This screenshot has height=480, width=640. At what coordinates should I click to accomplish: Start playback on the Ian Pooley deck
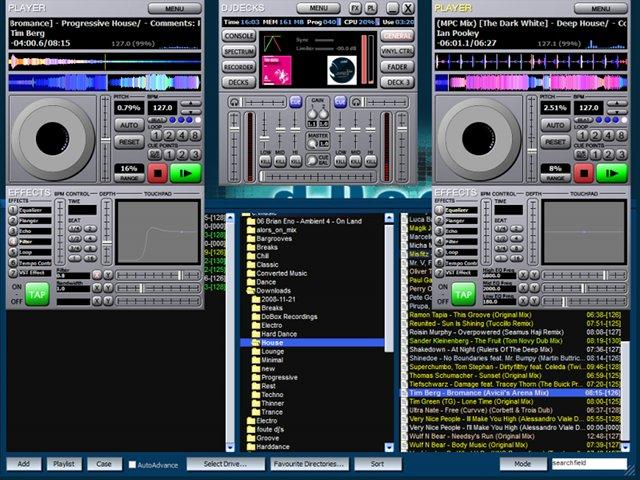pos(612,173)
